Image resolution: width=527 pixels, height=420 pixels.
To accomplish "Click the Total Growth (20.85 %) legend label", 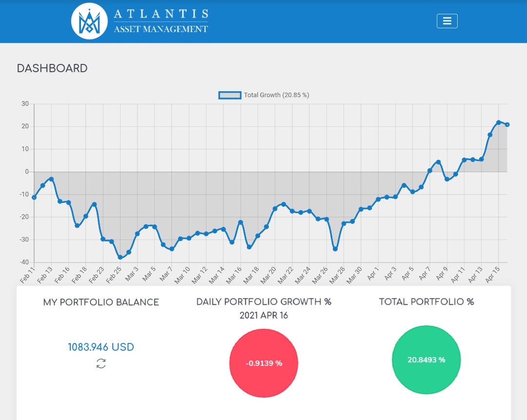I will (276, 95).
